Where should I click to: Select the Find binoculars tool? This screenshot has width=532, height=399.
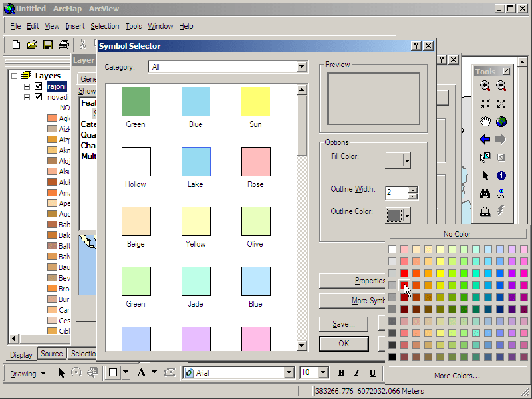485,194
